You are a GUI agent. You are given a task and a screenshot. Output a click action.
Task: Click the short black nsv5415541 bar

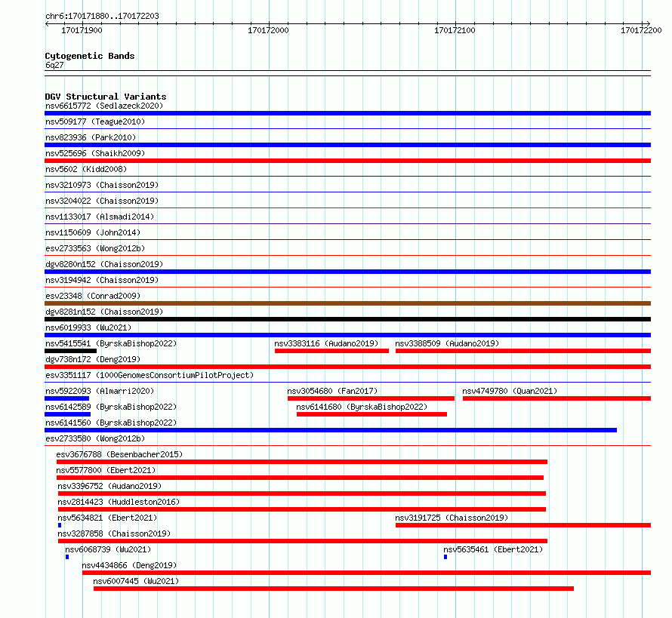pos(71,351)
